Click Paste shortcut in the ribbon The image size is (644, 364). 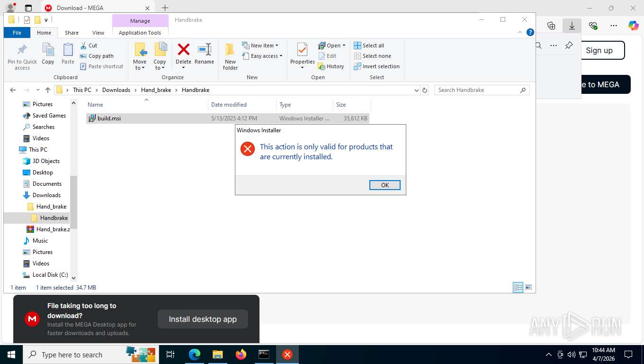101,66
